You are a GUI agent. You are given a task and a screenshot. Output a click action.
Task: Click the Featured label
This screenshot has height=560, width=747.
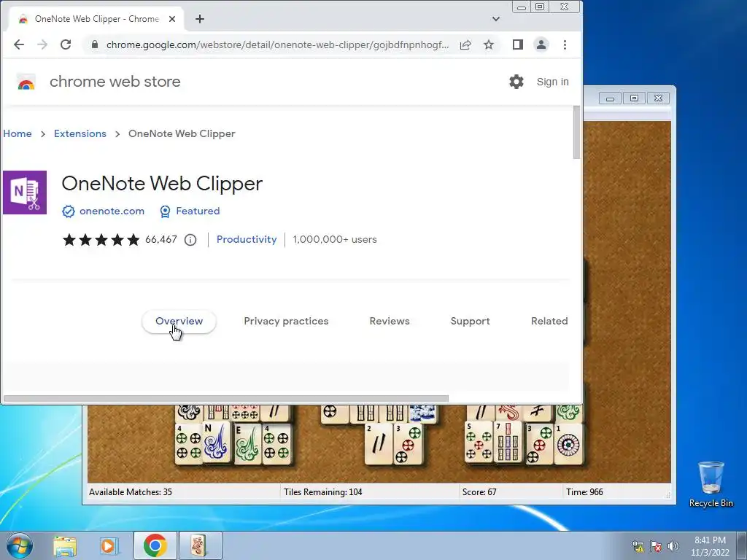pyautogui.click(x=198, y=211)
